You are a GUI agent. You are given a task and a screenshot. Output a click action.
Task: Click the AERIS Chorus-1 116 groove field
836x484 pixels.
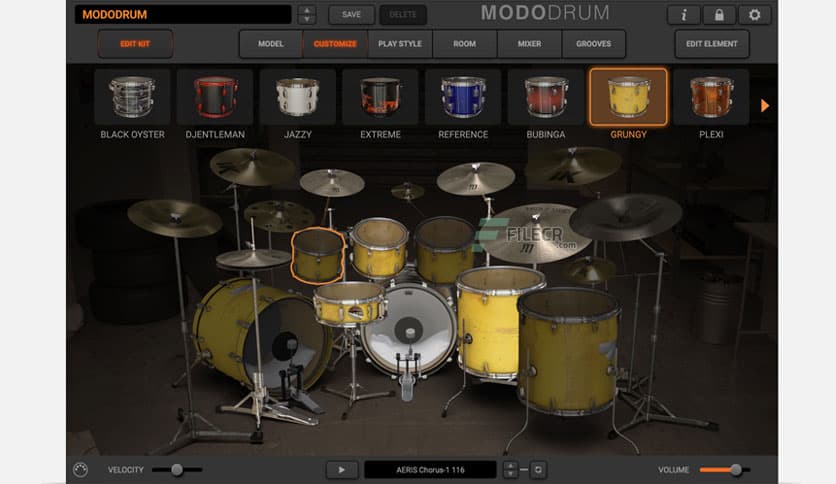[430, 470]
